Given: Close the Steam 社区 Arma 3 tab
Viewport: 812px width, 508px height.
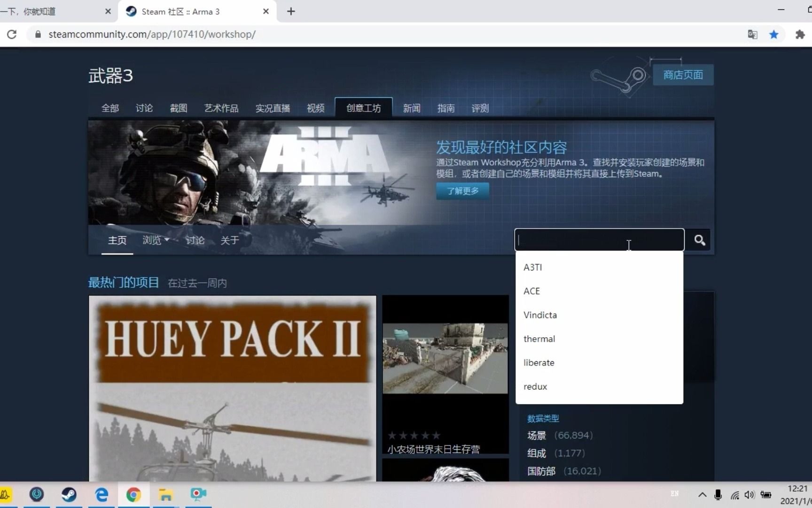Looking at the screenshot, I should [266, 11].
